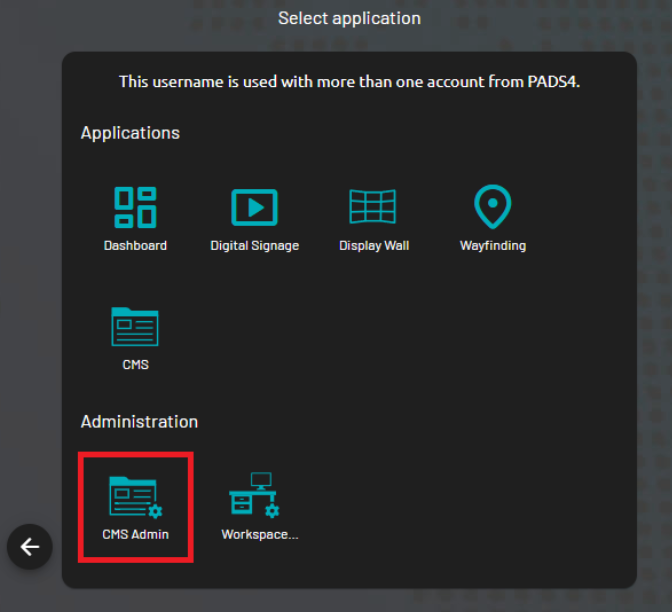Launch the Digital Signage application

[x=255, y=207]
